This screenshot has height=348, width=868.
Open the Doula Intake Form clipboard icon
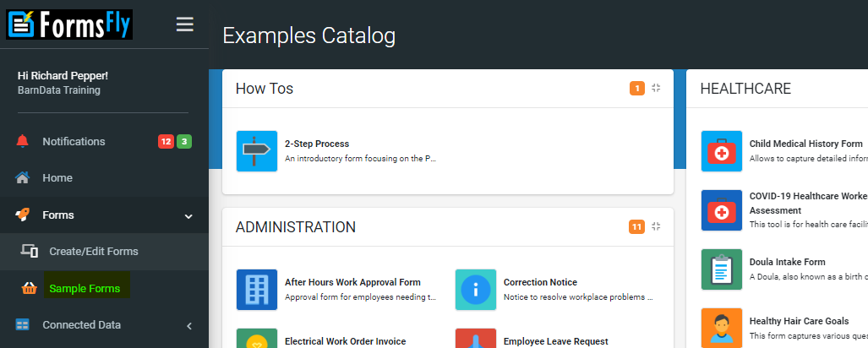click(721, 269)
